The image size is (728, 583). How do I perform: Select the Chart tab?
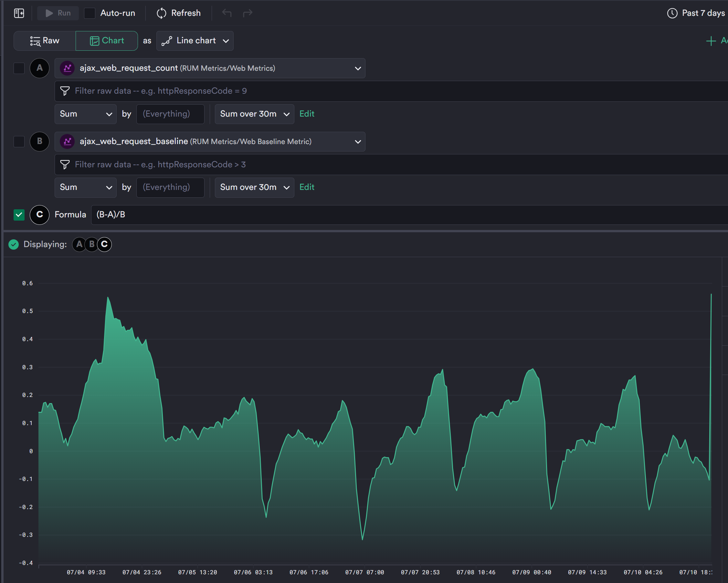point(107,41)
